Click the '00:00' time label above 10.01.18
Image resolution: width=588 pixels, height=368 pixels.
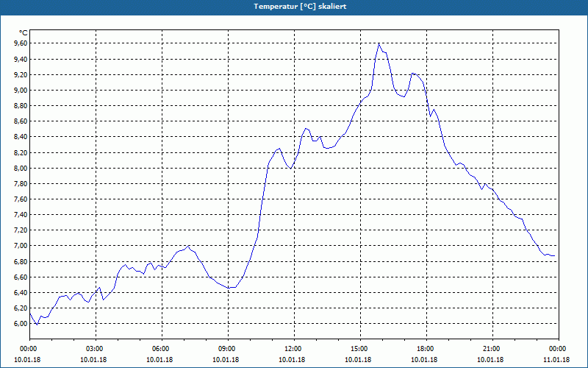pos(27,349)
